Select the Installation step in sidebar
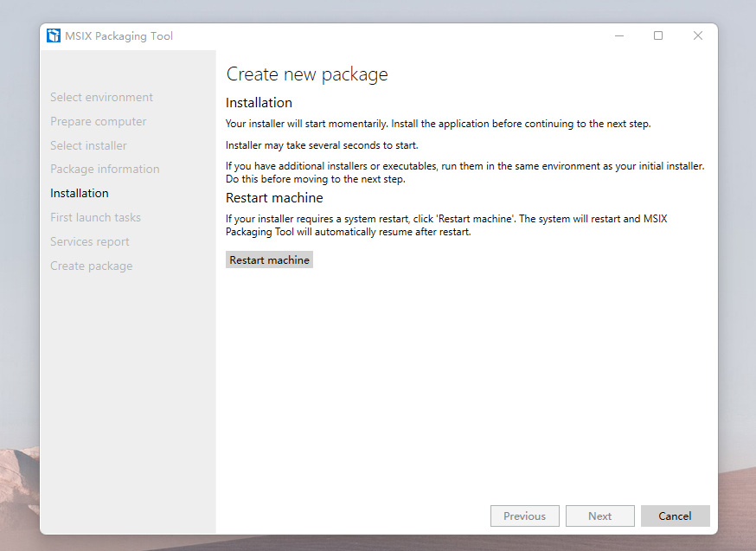Screen dimensions: 756x551 coord(80,193)
